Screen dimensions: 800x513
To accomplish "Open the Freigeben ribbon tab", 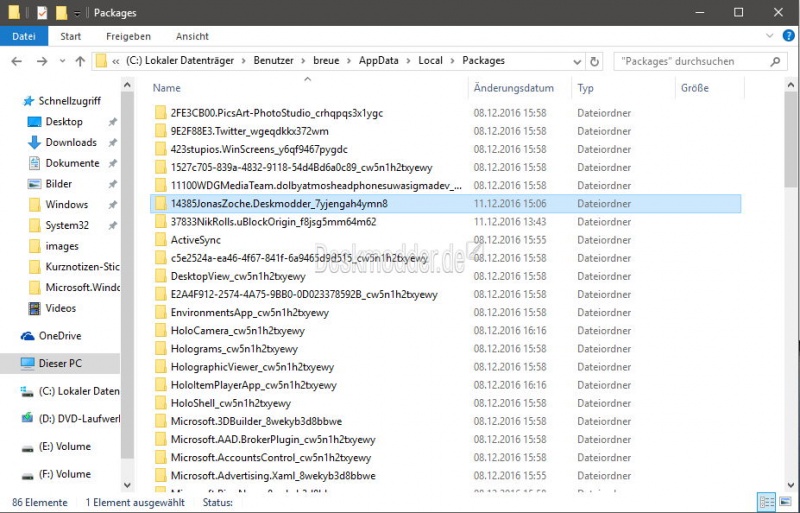I will tap(128, 36).
